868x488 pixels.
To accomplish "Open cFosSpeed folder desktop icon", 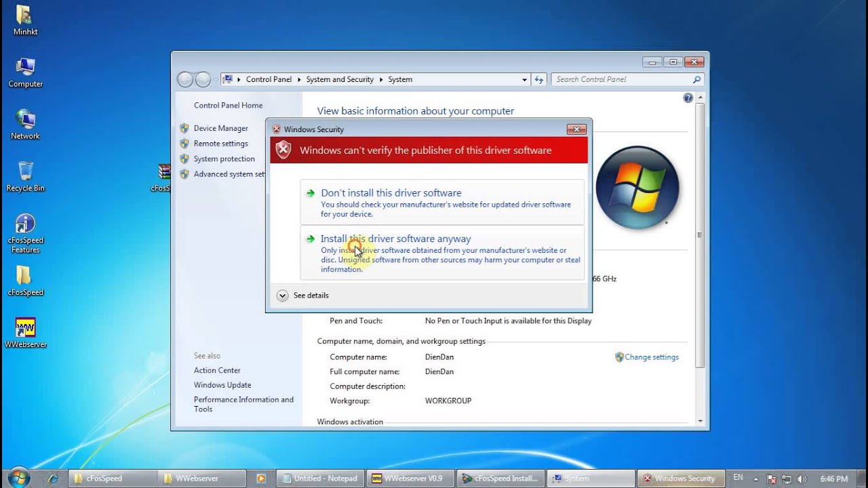I will [25, 281].
